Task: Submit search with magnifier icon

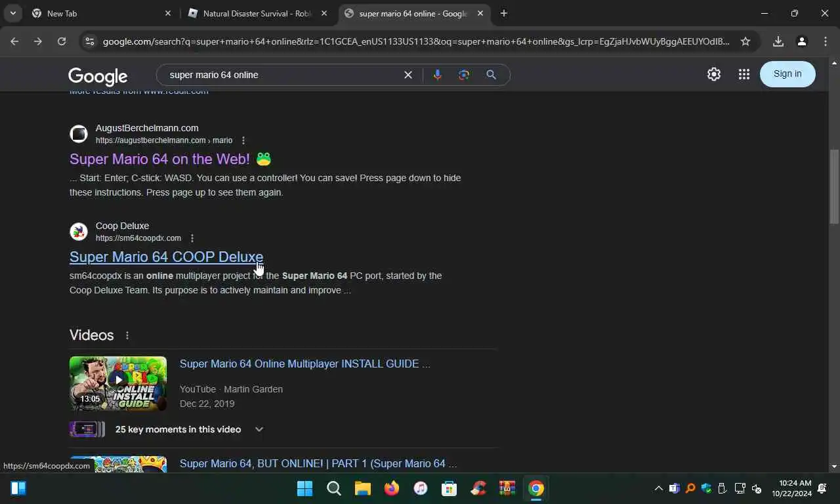Action: pos(491,75)
